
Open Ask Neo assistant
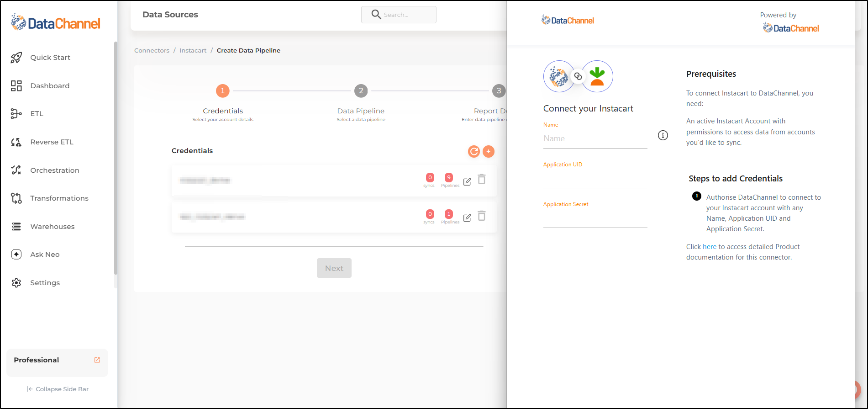[x=45, y=255]
